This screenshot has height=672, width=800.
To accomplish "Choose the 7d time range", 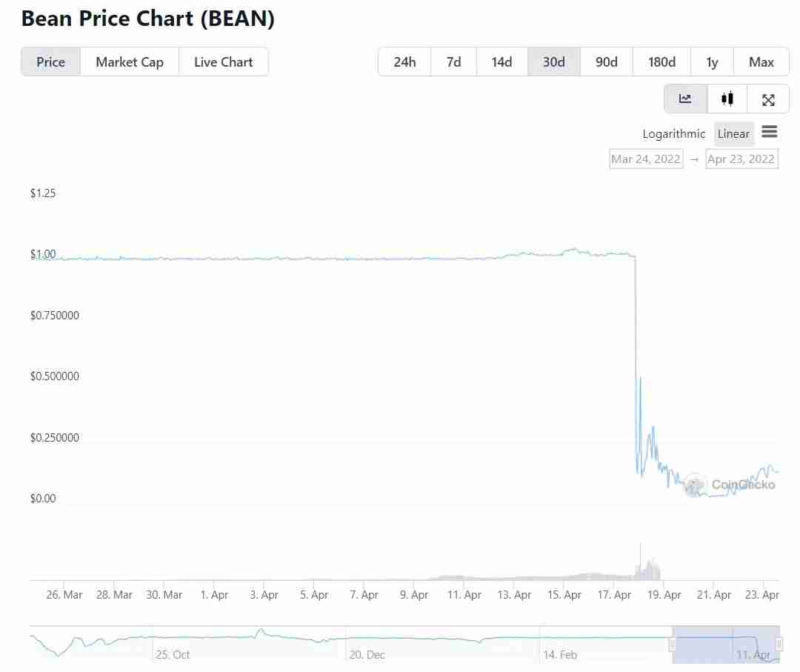I will pyautogui.click(x=453, y=62).
